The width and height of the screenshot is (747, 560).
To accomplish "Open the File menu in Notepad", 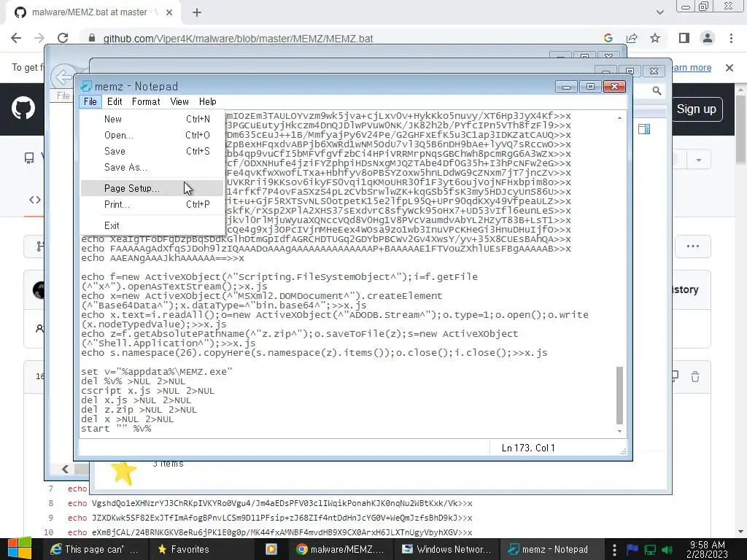I will (x=90, y=101).
